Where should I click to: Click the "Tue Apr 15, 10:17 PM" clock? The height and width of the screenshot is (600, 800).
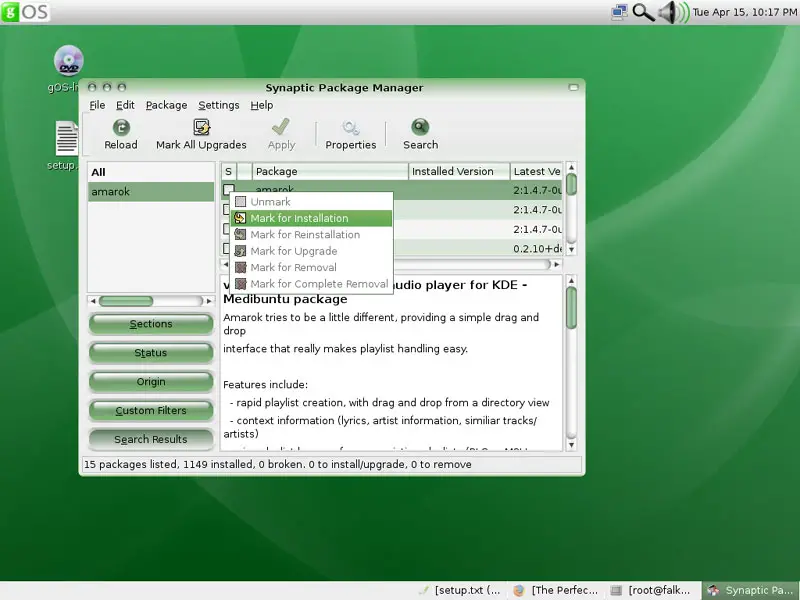coord(744,12)
